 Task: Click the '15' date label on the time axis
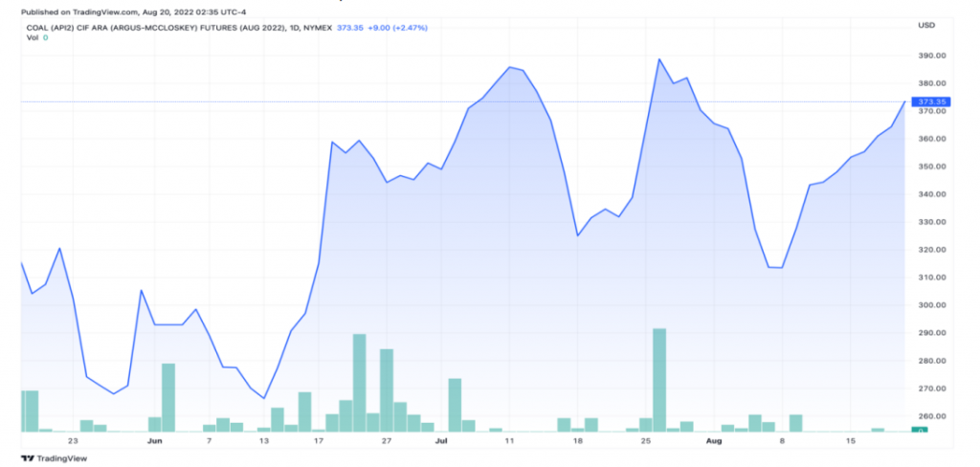pos(850,441)
